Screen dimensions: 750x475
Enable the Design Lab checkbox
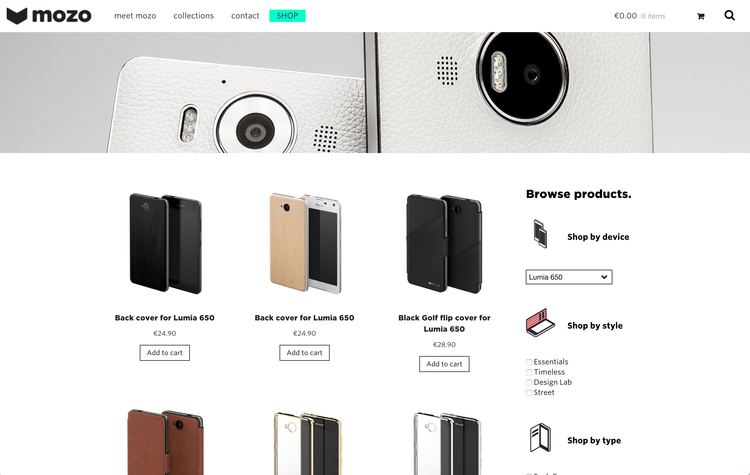point(529,383)
